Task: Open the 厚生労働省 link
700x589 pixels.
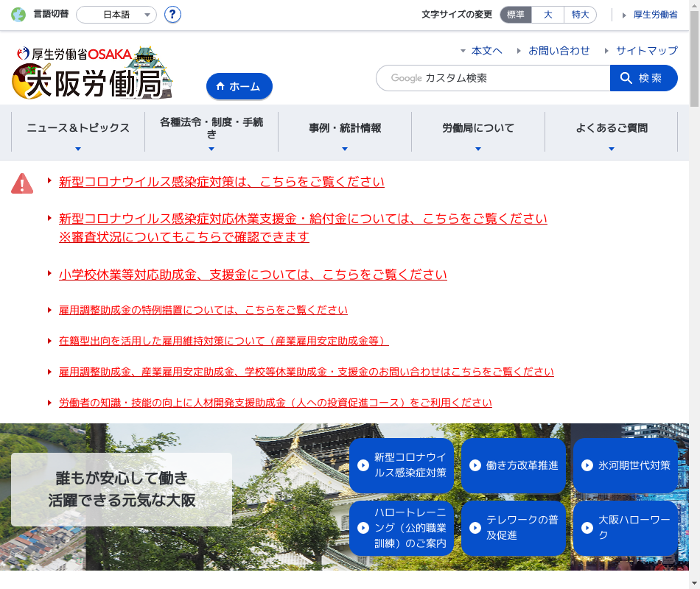Action: [x=655, y=15]
